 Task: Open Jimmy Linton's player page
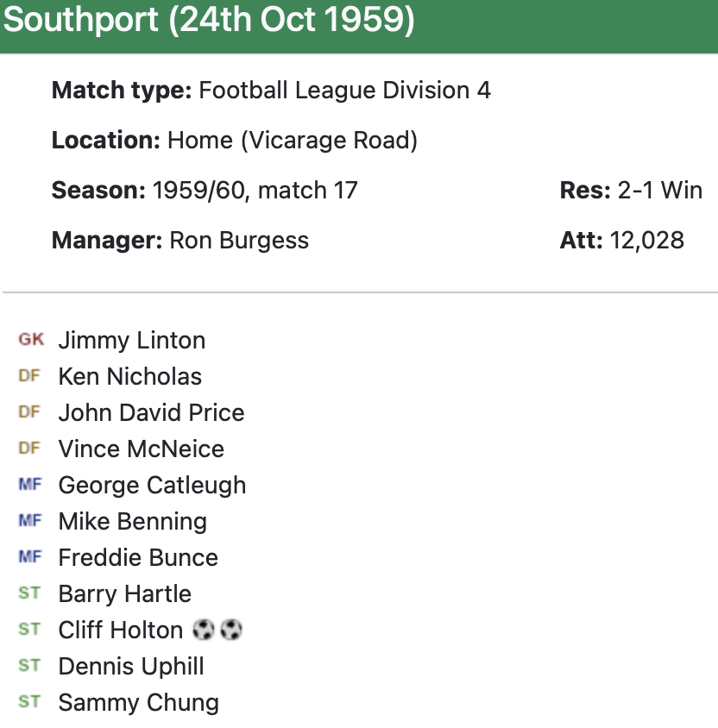(131, 340)
